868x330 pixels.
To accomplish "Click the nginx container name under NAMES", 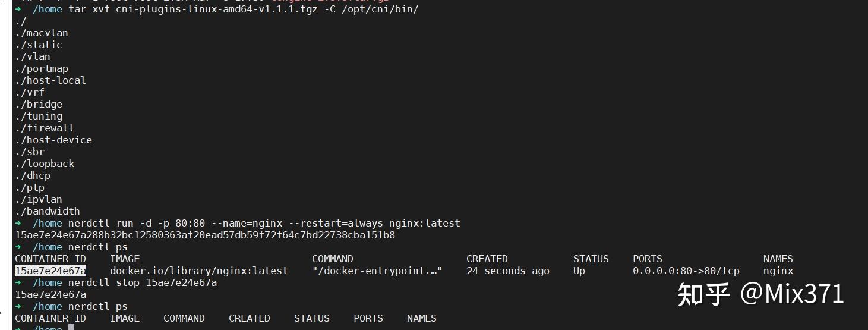I will pyautogui.click(x=778, y=271).
